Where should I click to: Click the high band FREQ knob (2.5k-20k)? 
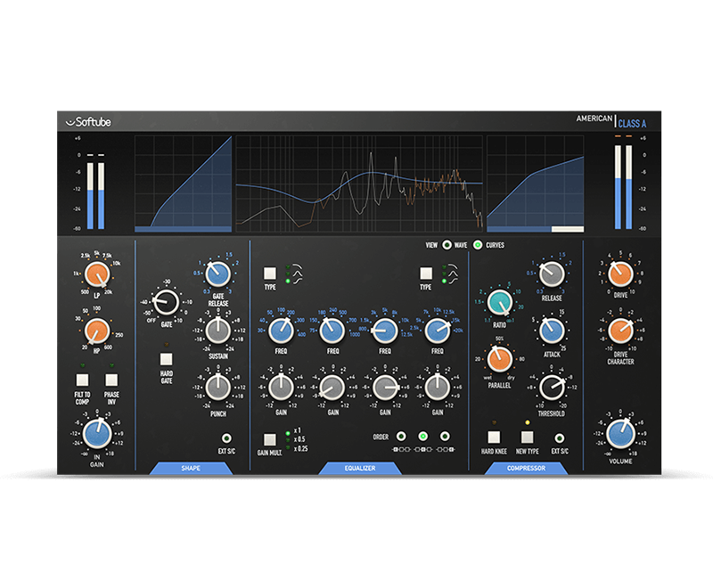(437, 331)
